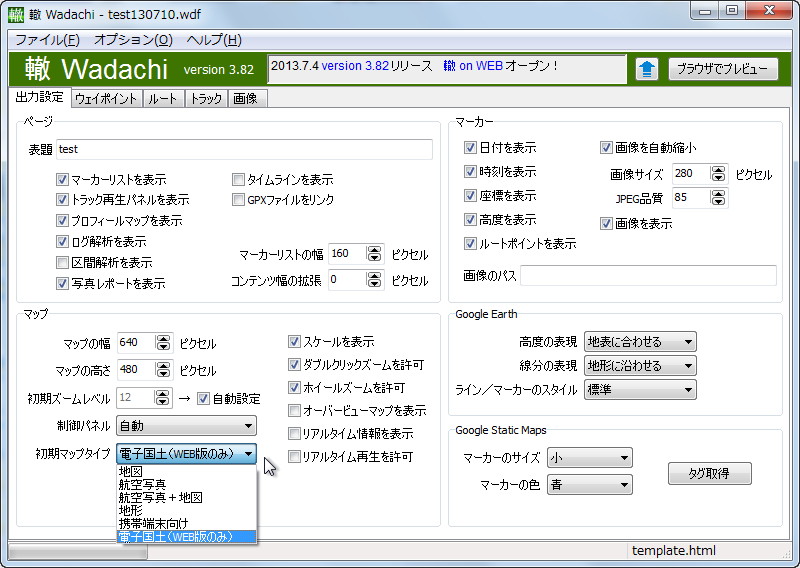Screen dimensions: 800x568
Task: Toggle ルートポイントを表示 checkbox
Action: click(470, 243)
